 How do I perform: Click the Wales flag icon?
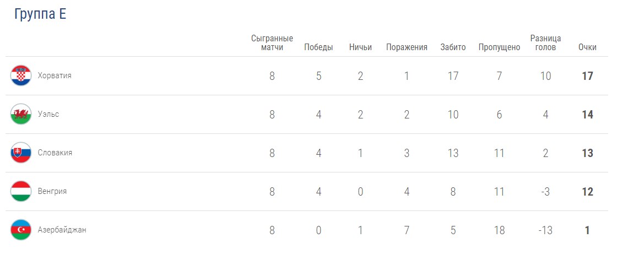tap(21, 114)
